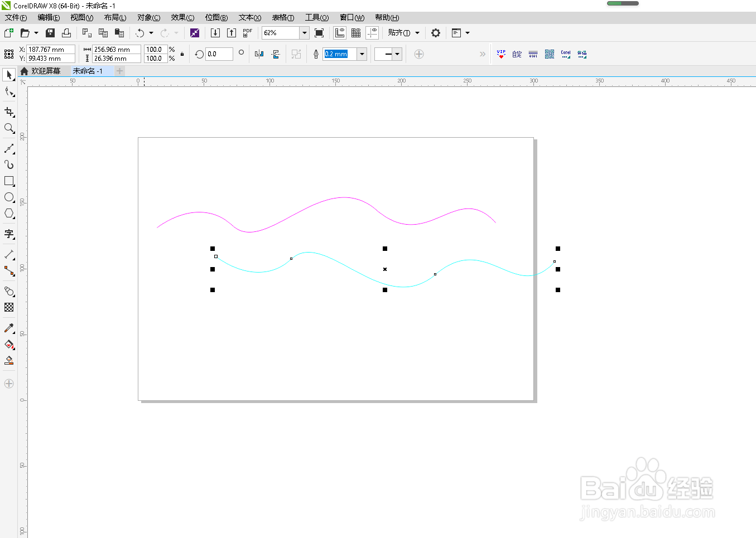This screenshot has width=756, height=538.
Task: Select the Zoom tool
Action: [9, 128]
